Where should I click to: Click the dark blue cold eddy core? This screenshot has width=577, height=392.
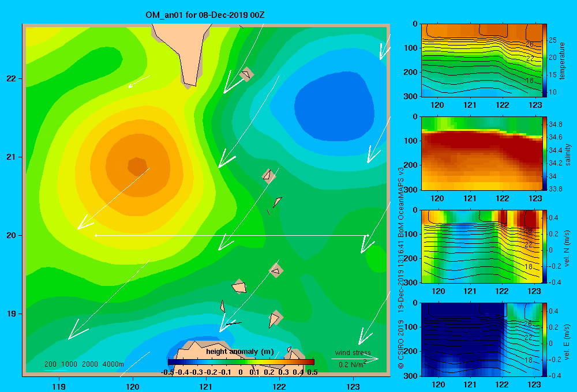click(334, 107)
